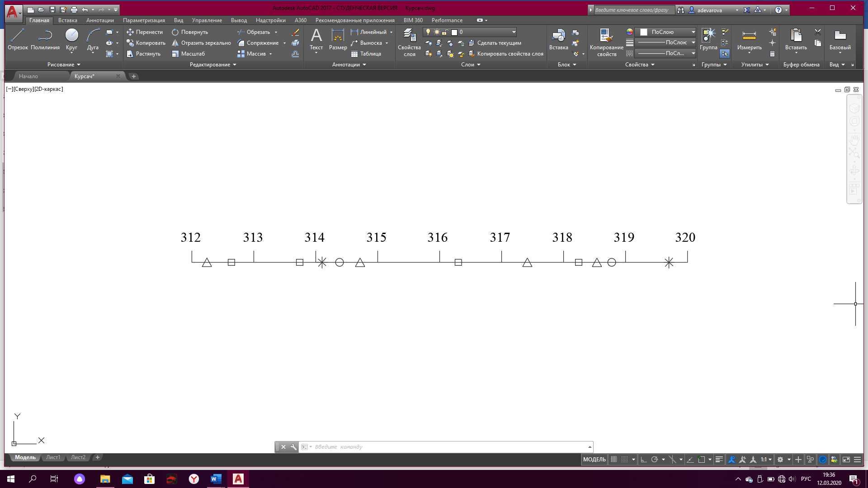The height and width of the screenshot is (488, 868).
Task: Toggle grid display in status bar
Action: tap(614, 460)
